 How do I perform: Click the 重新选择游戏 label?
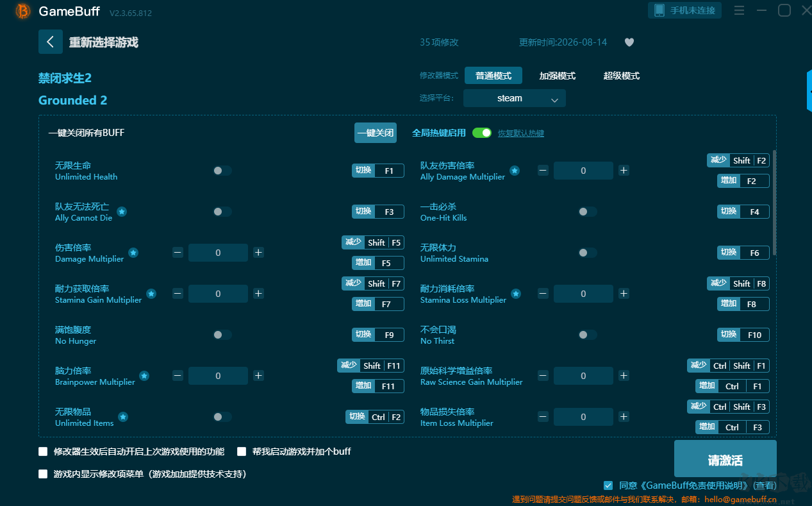[x=104, y=42]
